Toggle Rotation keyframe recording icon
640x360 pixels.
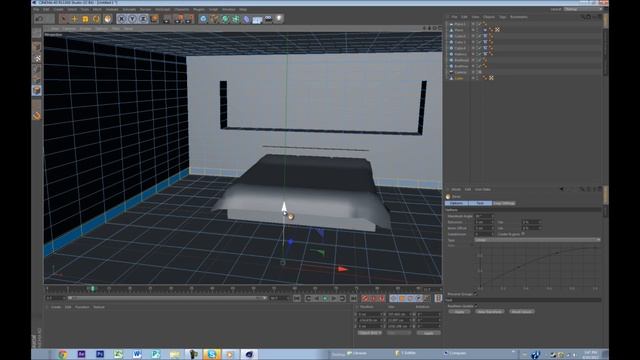pos(410,298)
